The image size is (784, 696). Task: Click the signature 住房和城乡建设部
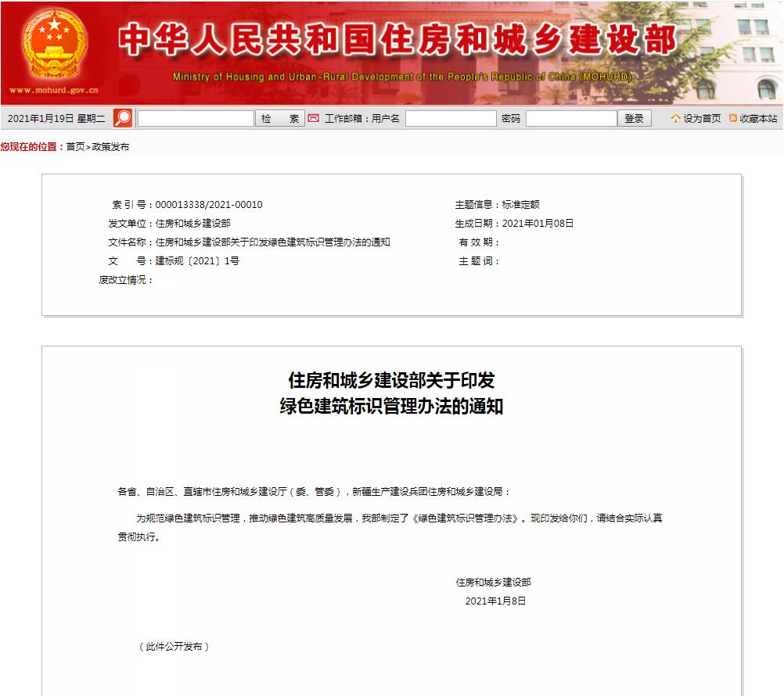tap(494, 582)
